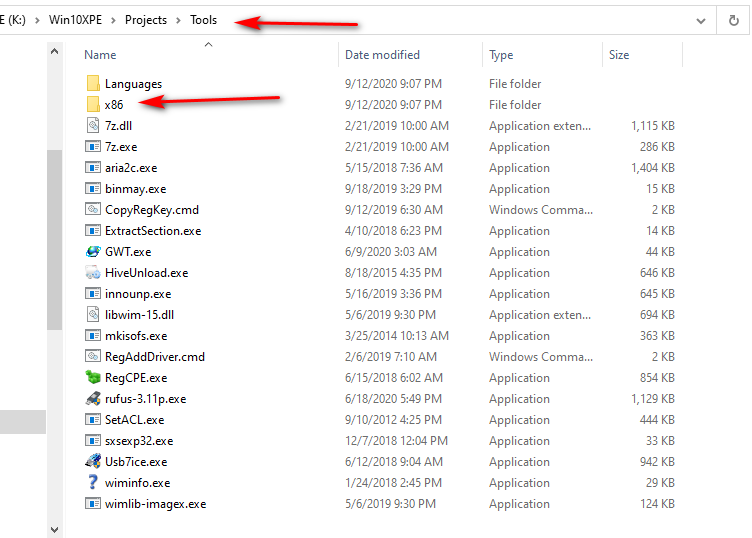Click the libwim-15.dll file icon
This screenshot has height=538, width=752.
pyautogui.click(x=93, y=315)
